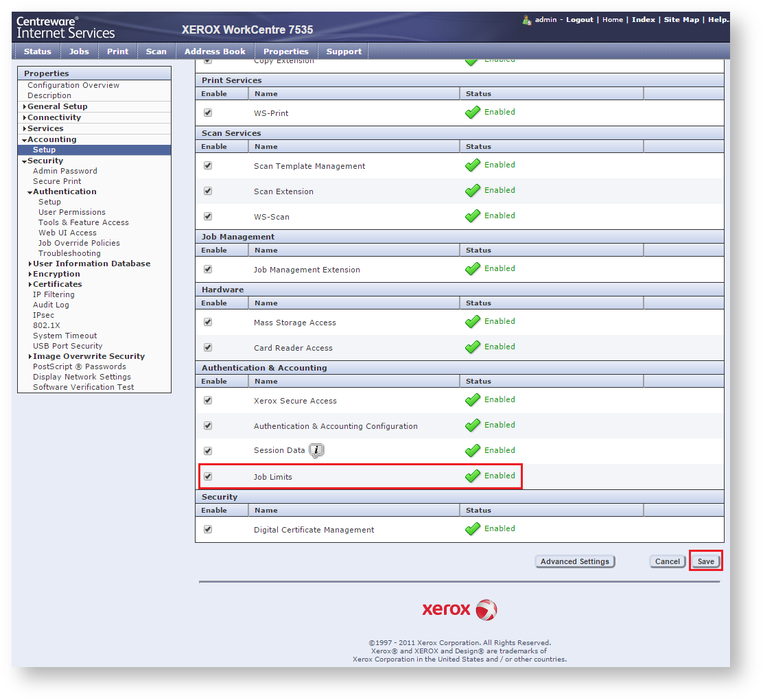The image size is (763, 700).
Task: Click the Xerox logo in the footer
Action: tap(459, 609)
